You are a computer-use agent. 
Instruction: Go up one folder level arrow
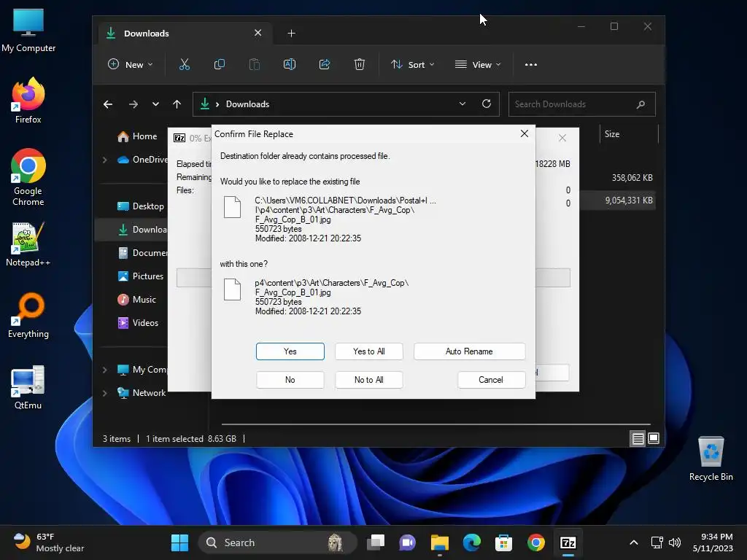coord(177,104)
